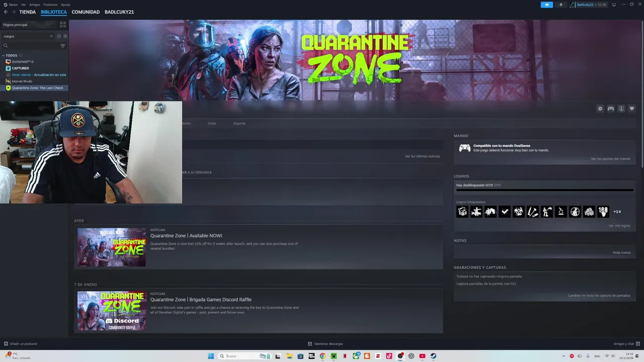Select CAPTURED in library list
Viewport: 644px width, 362px height.
[21, 68]
